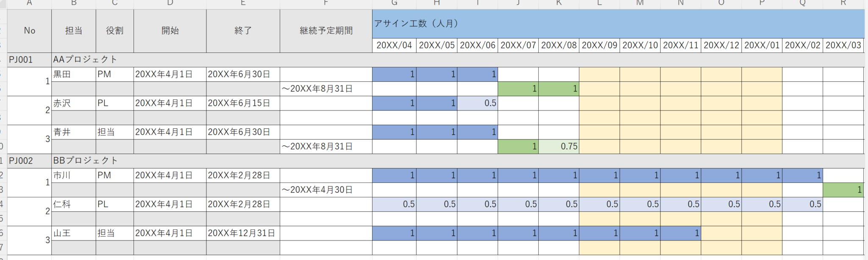Select the アサイン工数（人月） merged header

tap(618, 24)
